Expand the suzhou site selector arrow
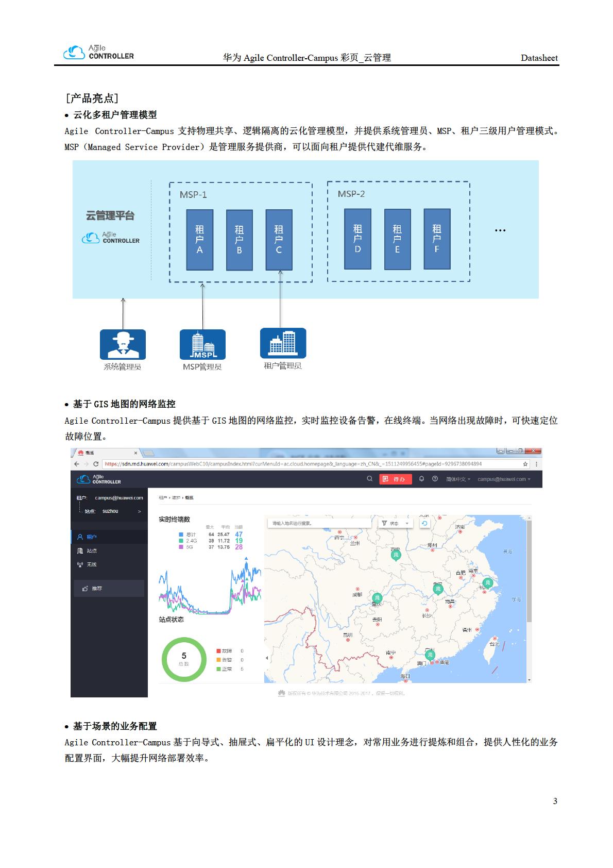This screenshot has width=613, height=868. tap(139, 511)
